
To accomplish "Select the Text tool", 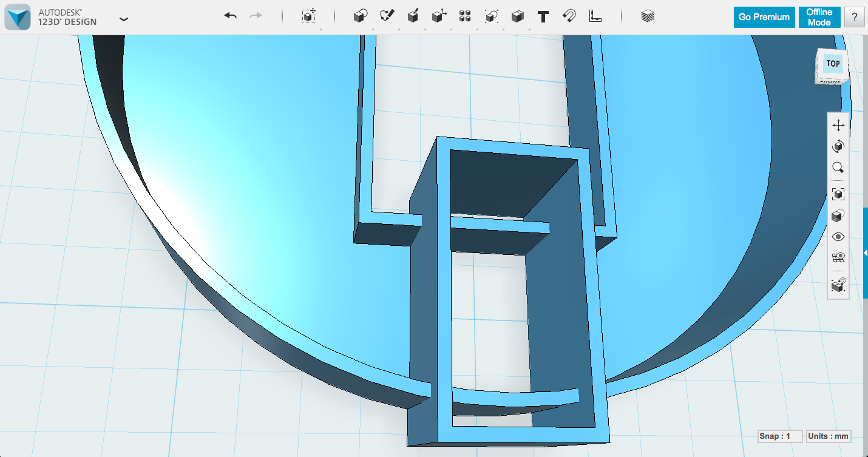I will coord(543,16).
